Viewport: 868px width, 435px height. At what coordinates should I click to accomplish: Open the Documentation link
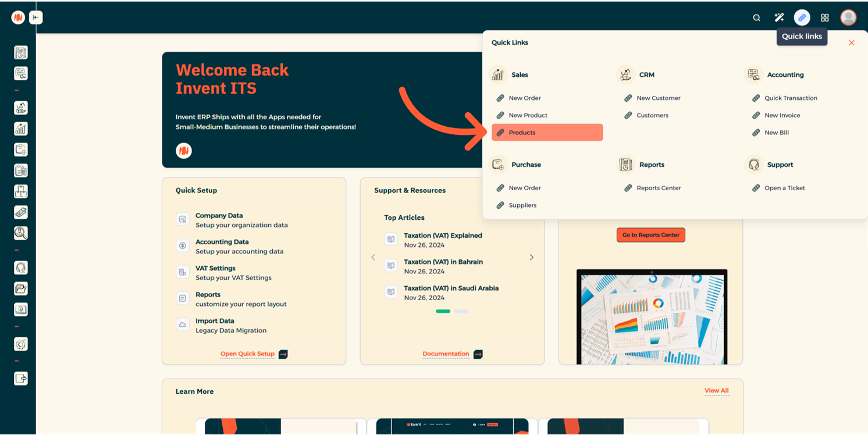446,354
